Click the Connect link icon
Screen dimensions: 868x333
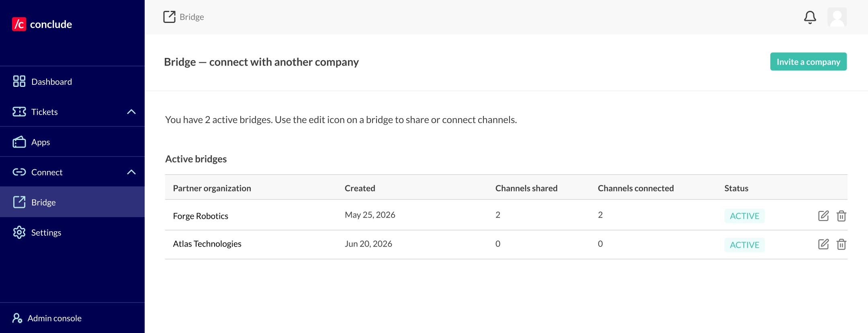(x=19, y=172)
